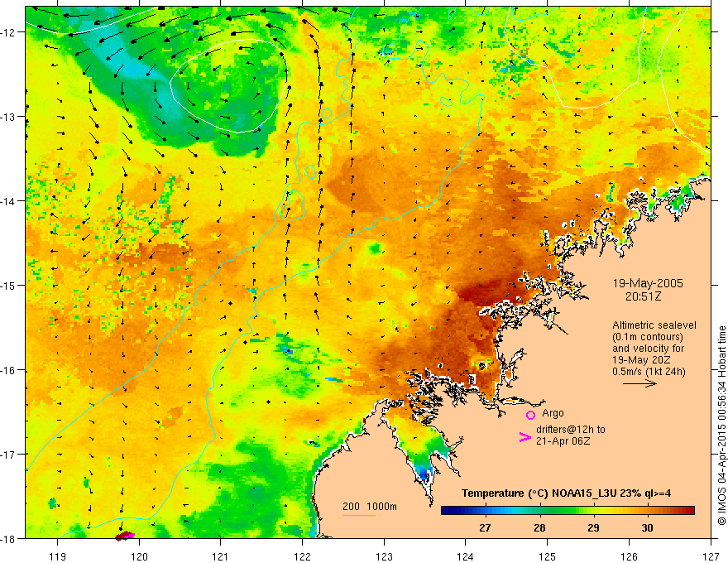Click the "Argo" legend label
Image resolution: width=728 pixels, height=563 pixels.
click(x=553, y=413)
